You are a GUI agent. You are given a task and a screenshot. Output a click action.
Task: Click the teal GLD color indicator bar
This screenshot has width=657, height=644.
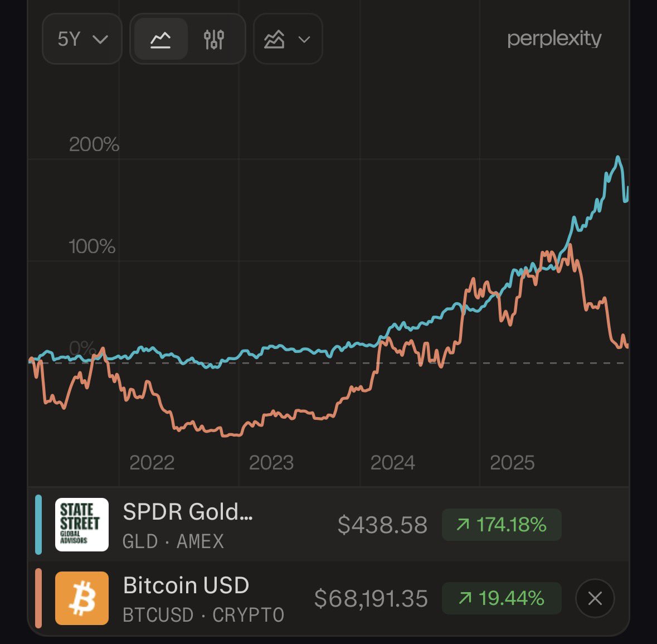pyautogui.click(x=38, y=524)
